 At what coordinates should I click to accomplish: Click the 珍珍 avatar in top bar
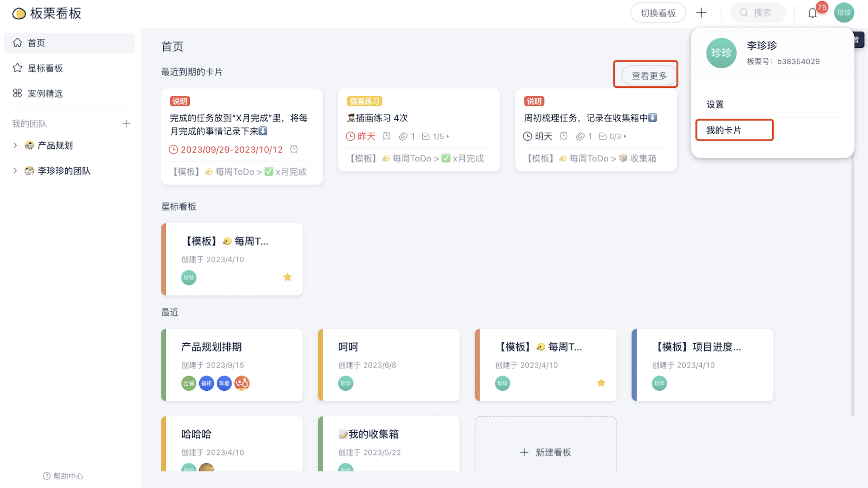(x=844, y=13)
